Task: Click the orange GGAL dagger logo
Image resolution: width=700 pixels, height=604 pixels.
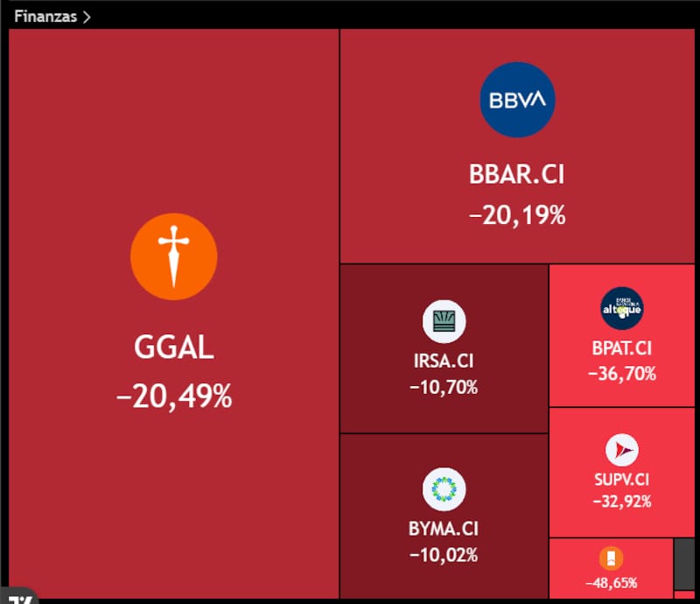Action: click(173, 256)
